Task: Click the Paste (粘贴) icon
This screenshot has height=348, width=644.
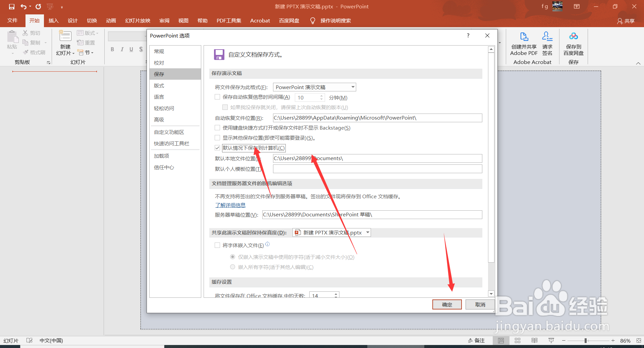Action: 12,37
